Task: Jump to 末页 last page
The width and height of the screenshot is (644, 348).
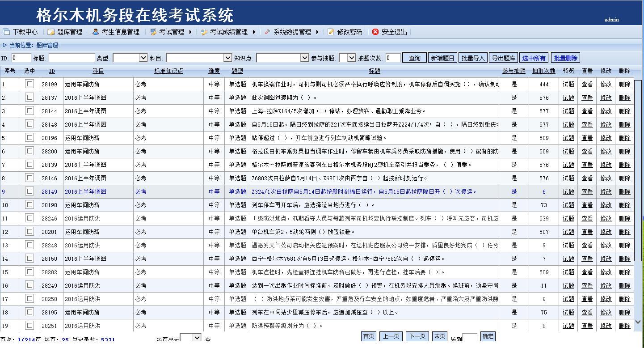Action: tap(439, 336)
